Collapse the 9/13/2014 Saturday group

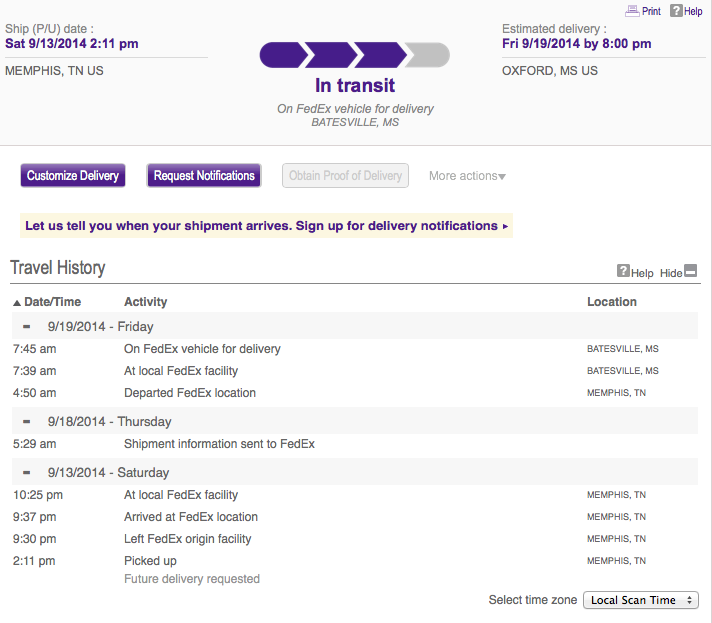point(27,473)
